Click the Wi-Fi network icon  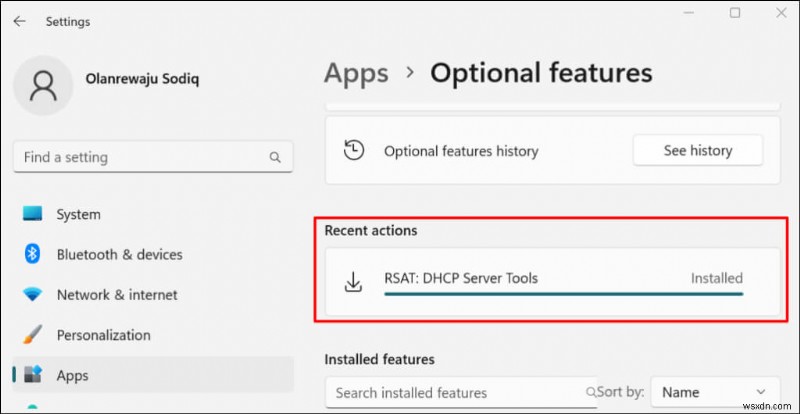(32, 295)
